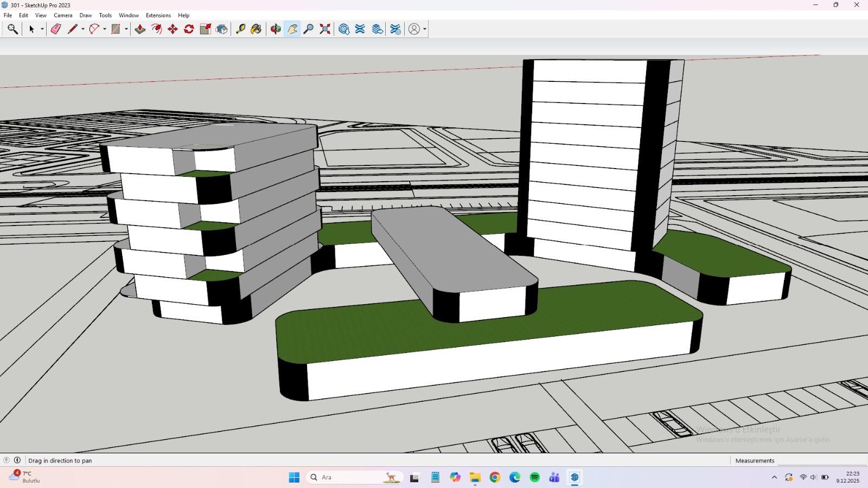Choose the Move tool
868x488 pixels.
pyautogui.click(x=173, y=29)
